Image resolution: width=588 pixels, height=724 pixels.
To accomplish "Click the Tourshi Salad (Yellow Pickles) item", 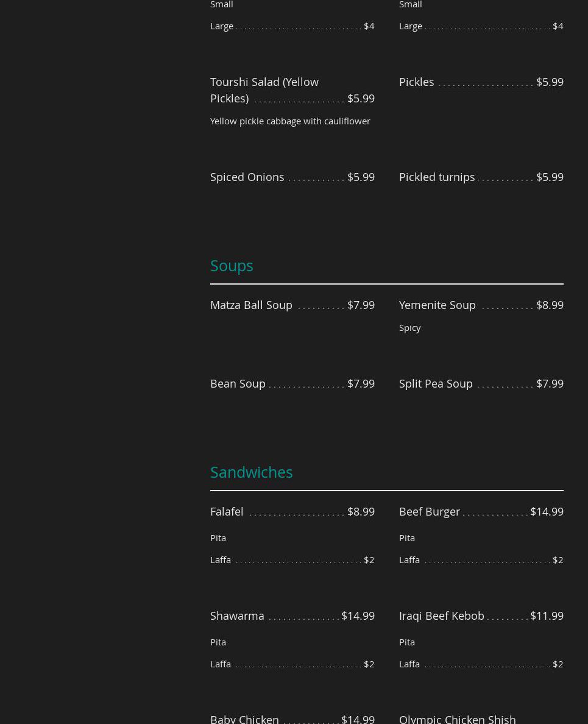I will point(264,90).
